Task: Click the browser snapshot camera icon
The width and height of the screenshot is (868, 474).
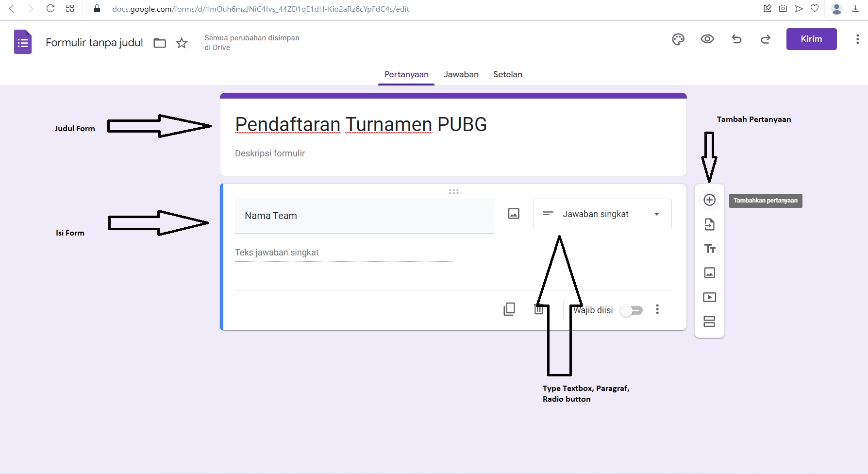Action: 783,9
